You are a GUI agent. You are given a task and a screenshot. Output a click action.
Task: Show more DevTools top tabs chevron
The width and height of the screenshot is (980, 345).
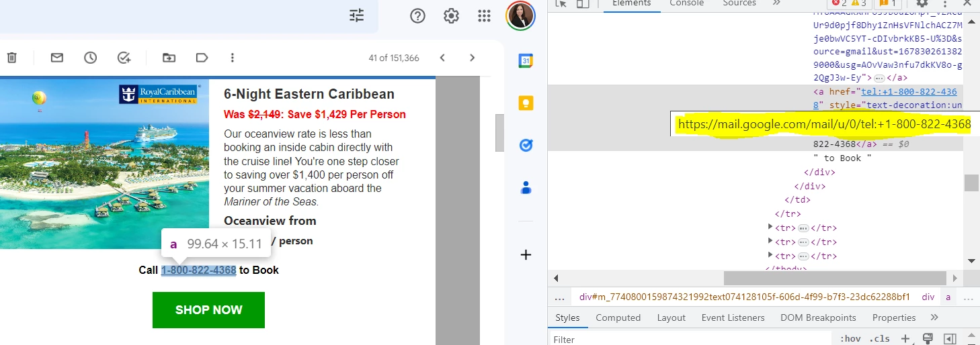[x=776, y=3]
